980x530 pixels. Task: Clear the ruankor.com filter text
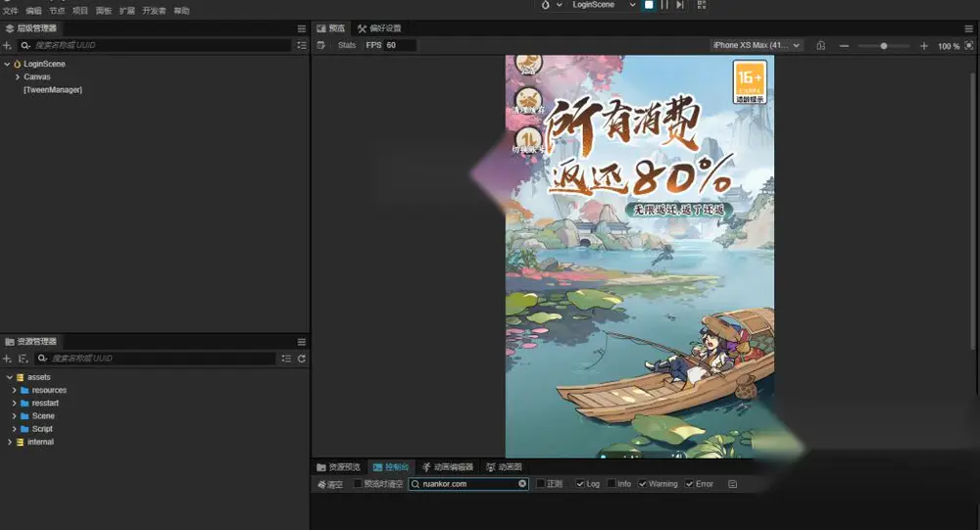(x=522, y=484)
